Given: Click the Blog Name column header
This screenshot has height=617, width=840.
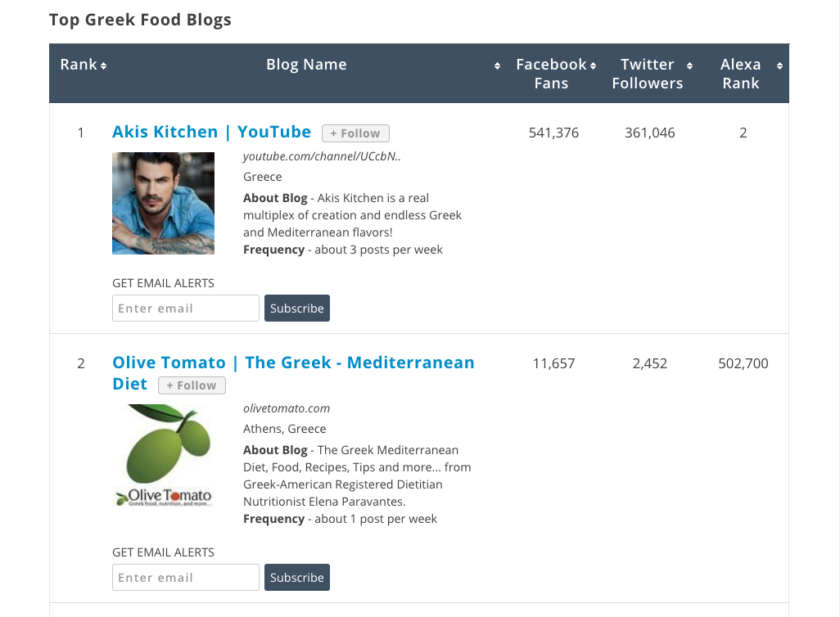Looking at the screenshot, I should point(306,65).
